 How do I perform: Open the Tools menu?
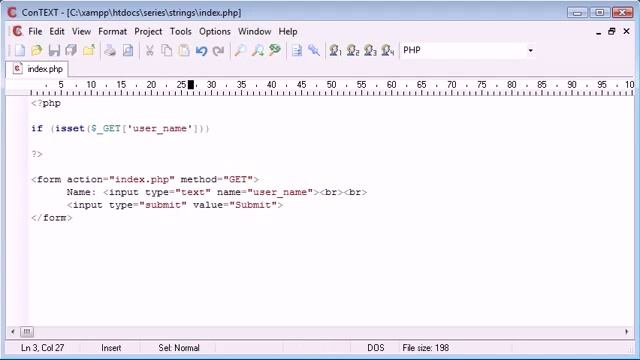click(180, 31)
